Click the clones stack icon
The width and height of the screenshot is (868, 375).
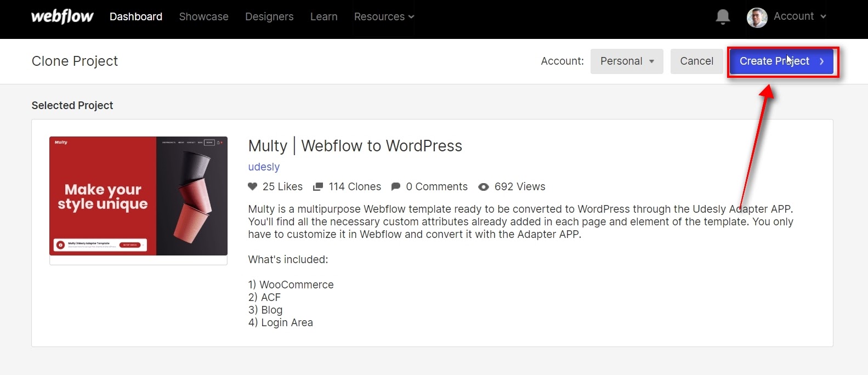click(317, 187)
